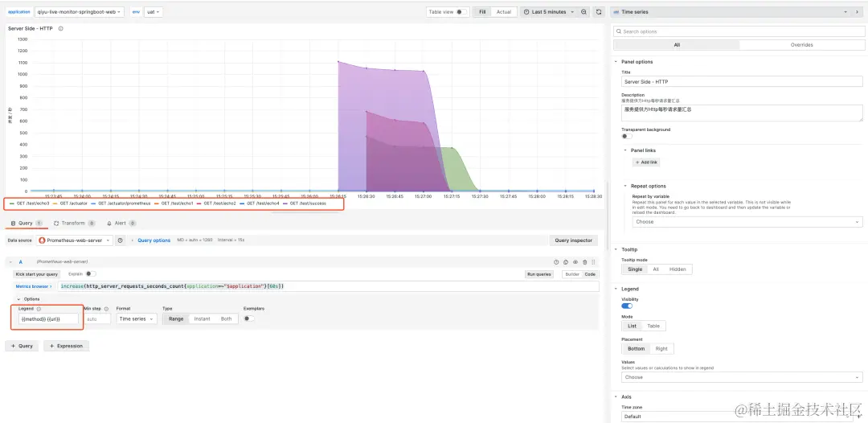Collapse the Panel options section
The height and width of the screenshot is (423, 868).
click(x=616, y=61)
